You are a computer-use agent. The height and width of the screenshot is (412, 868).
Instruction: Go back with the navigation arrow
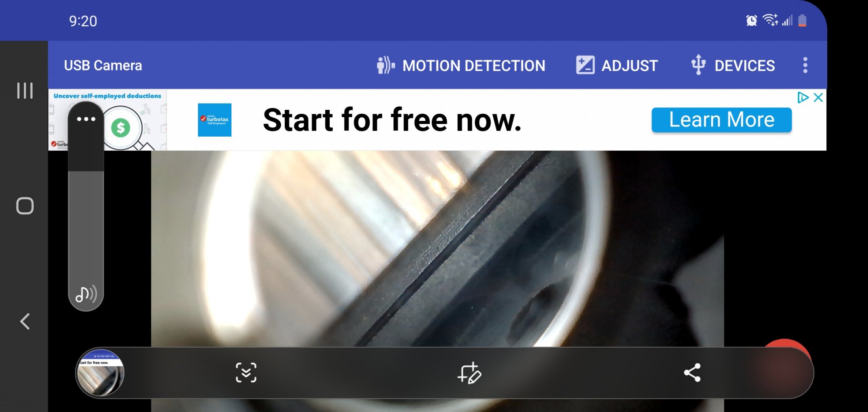click(x=25, y=321)
